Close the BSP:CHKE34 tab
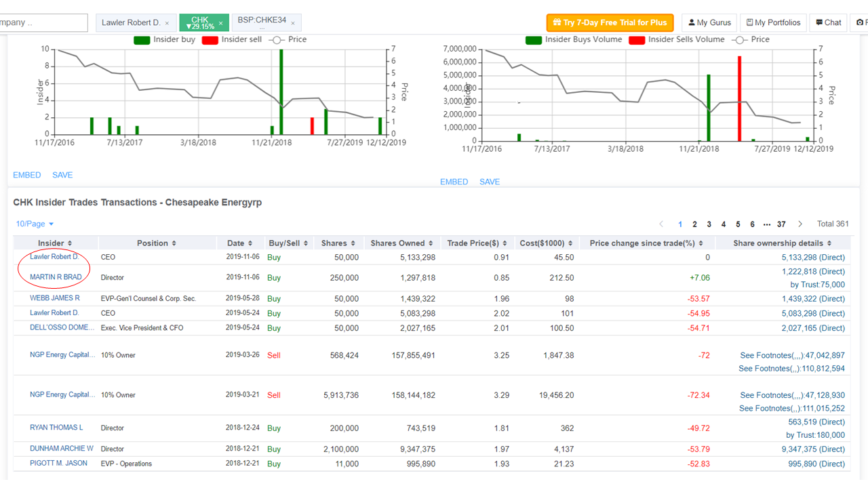Screen dimensions: 868x488 point(293,23)
